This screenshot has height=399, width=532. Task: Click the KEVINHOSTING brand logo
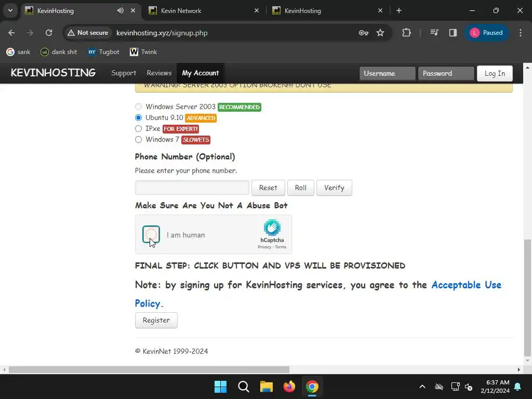coord(53,73)
